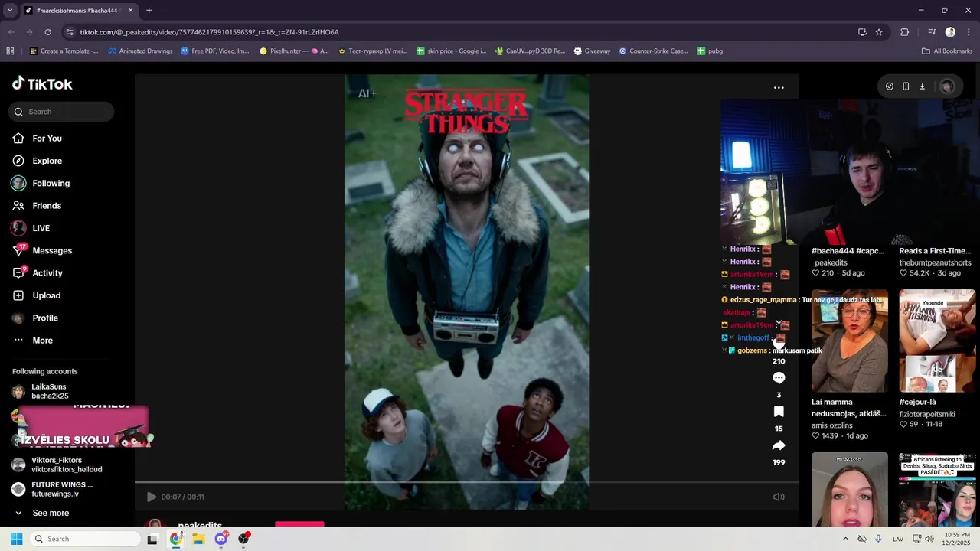The image size is (980, 551).
Task: Show hidden system tray icons
Action: coord(845,539)
